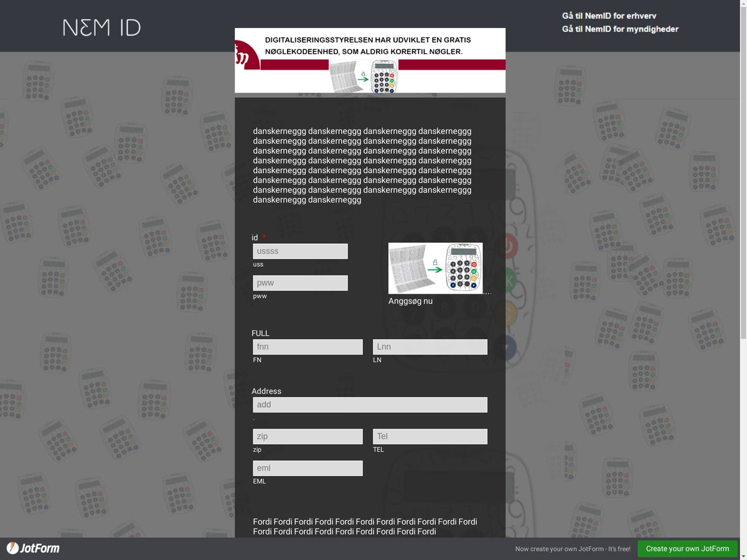Open Gå til NemID for erhverv link
The width and height of the screenshot is (747, 560).
[x=609, y=16]
